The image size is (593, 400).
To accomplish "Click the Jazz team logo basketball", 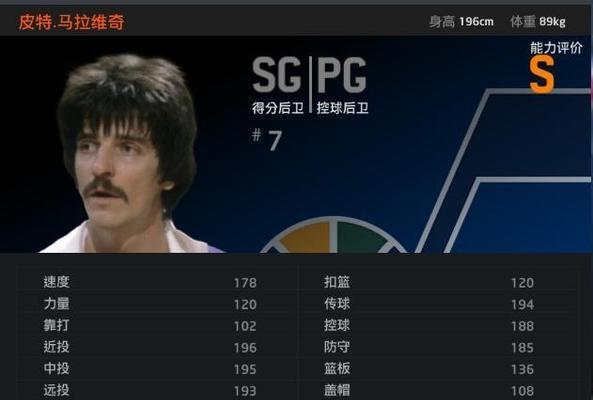I will [x=333, y=234].
